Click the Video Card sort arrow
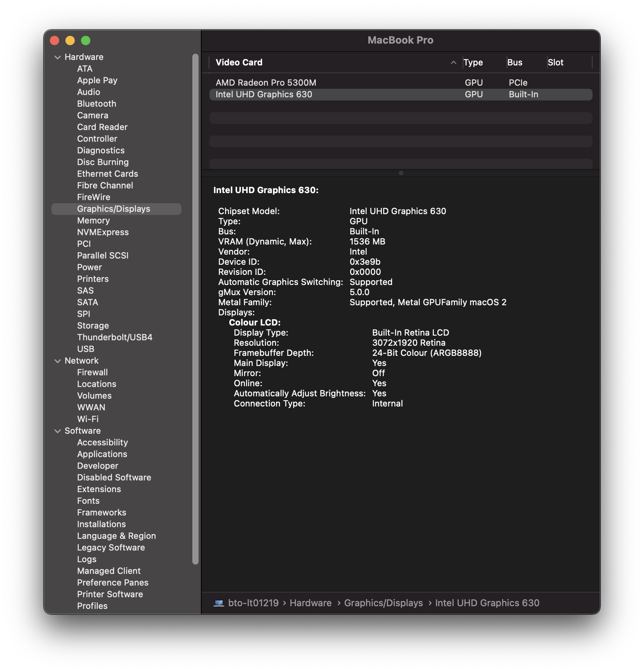The width and height of the screenshot is (644, 672). click(453, 62)
